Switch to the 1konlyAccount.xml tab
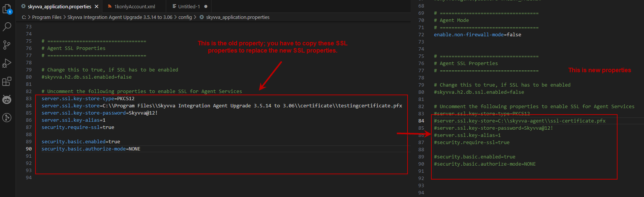 pyautogui.click(x=134, y=6)
